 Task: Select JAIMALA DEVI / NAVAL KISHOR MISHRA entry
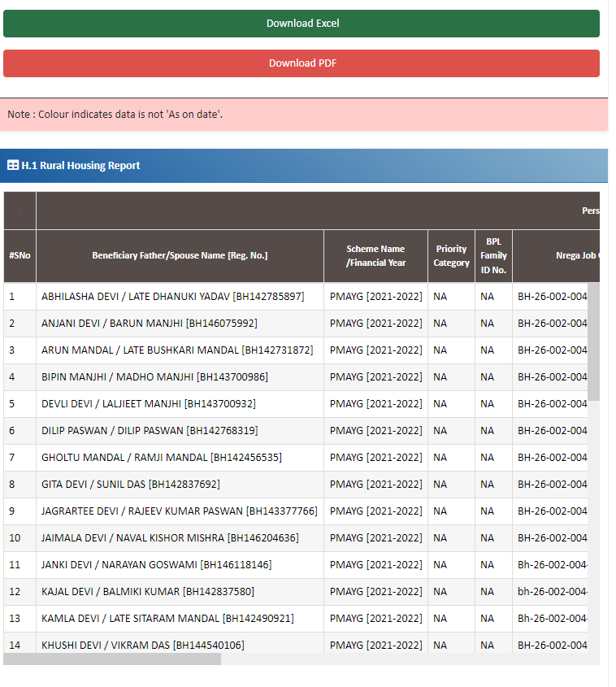tap(170, 537)
